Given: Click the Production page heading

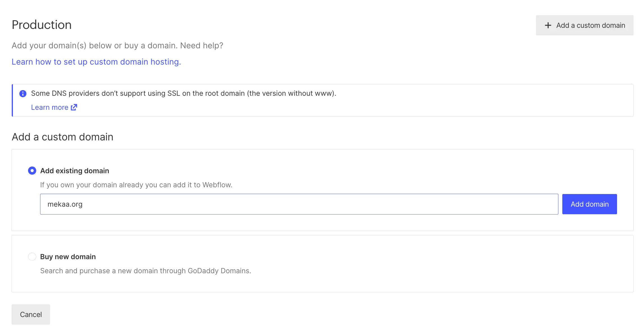Looking at the screenshot, I should click(x=42, y=25).
